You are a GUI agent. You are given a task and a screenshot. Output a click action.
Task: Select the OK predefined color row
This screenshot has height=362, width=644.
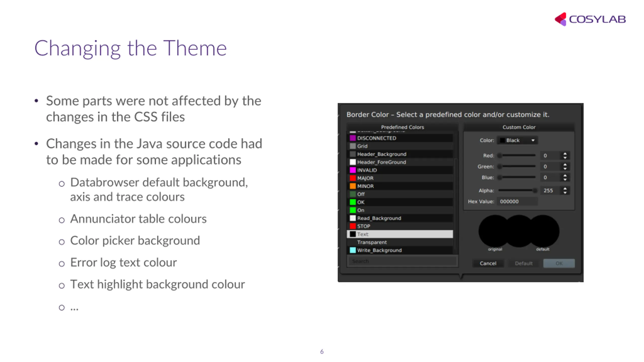click(x=400, y=202)
